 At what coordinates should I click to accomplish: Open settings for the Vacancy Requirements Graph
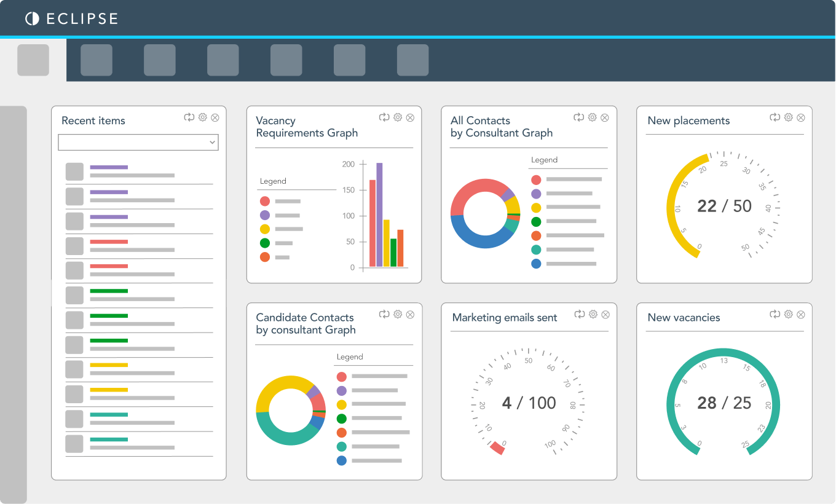397,117
